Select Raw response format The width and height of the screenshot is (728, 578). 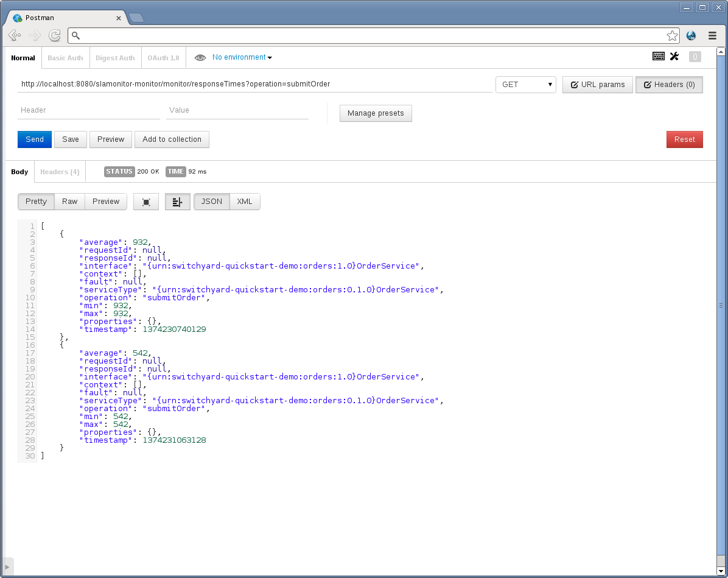click(69, 202)
